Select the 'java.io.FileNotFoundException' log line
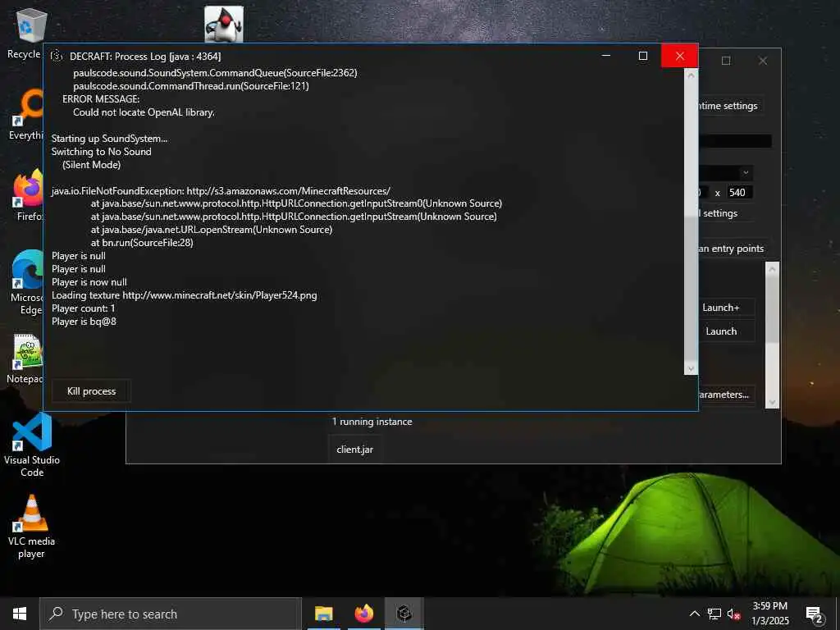 coord(221,190)
